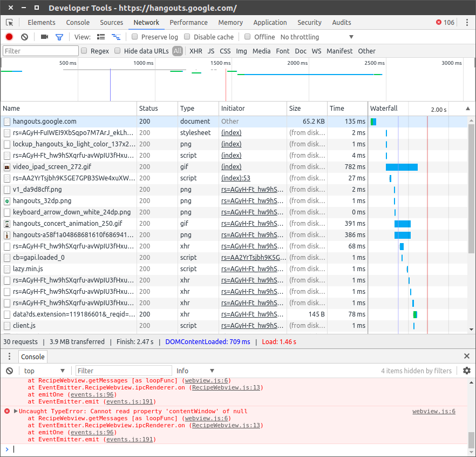This screenshot has width=476, height=457.
Task: Click the waterfall sort arrow
Action: tap(468, 109)
